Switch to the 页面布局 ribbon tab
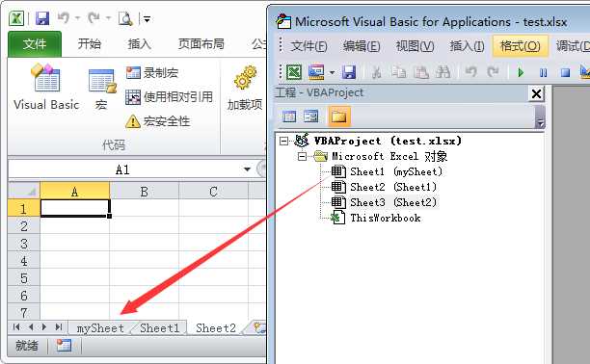The width and height of the screenshot is (590, 364). [x=201, y=44]
